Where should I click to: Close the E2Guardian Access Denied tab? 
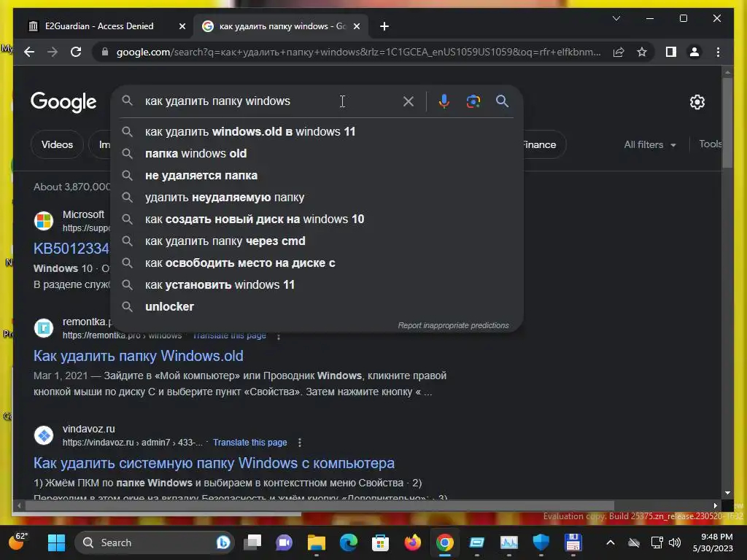click(x=182, y=26)
